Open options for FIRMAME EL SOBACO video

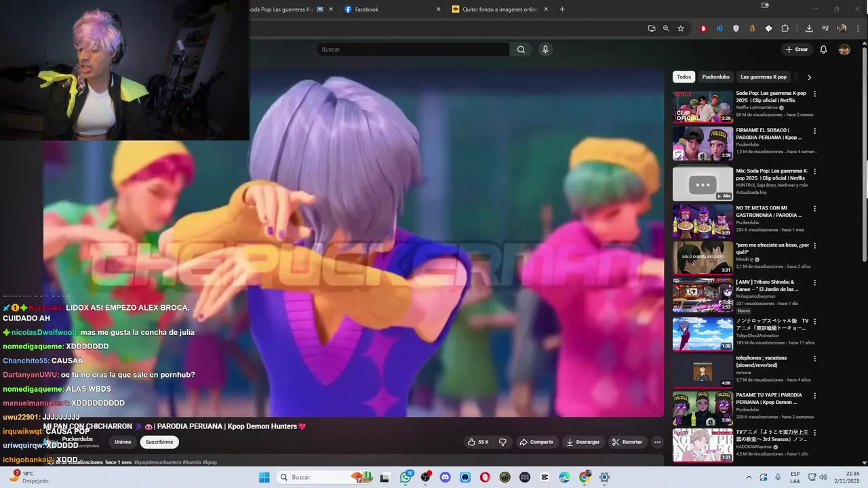click(815, 131)
